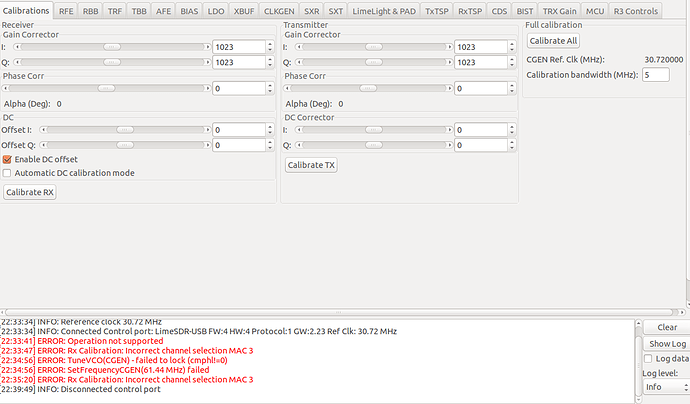Click right arrow of Transmitter Phase Corr slider
The image size is (690, 404).
pyautogui.click(x=449, y=88)
